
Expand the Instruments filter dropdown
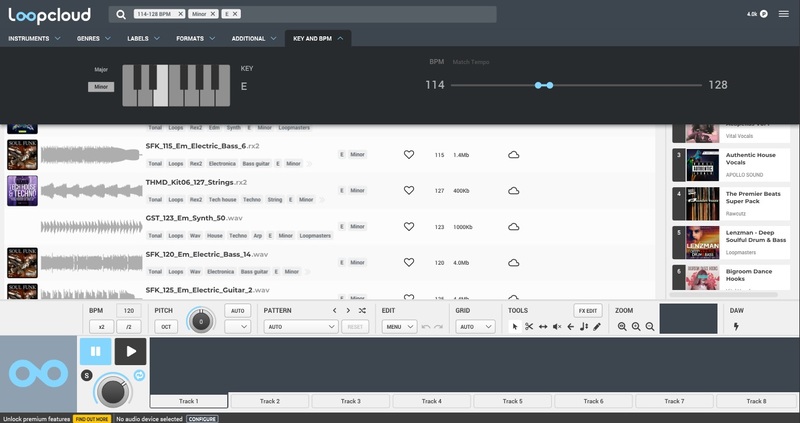pyautogui.click(x=34, y=39)
